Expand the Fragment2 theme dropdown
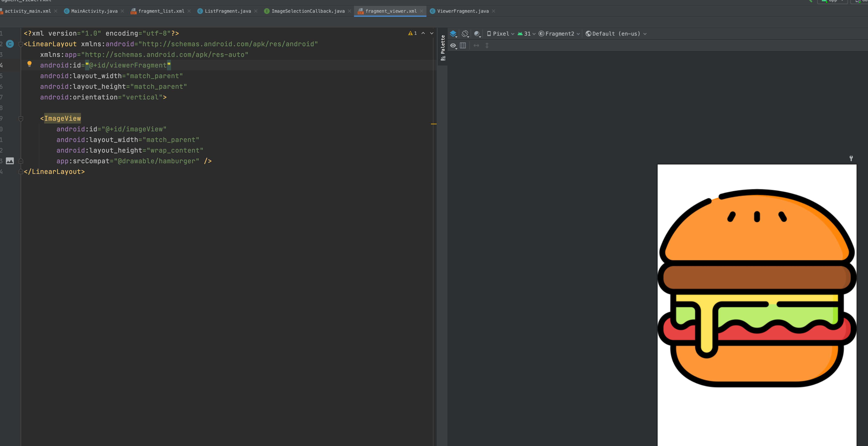 (559, 34)
